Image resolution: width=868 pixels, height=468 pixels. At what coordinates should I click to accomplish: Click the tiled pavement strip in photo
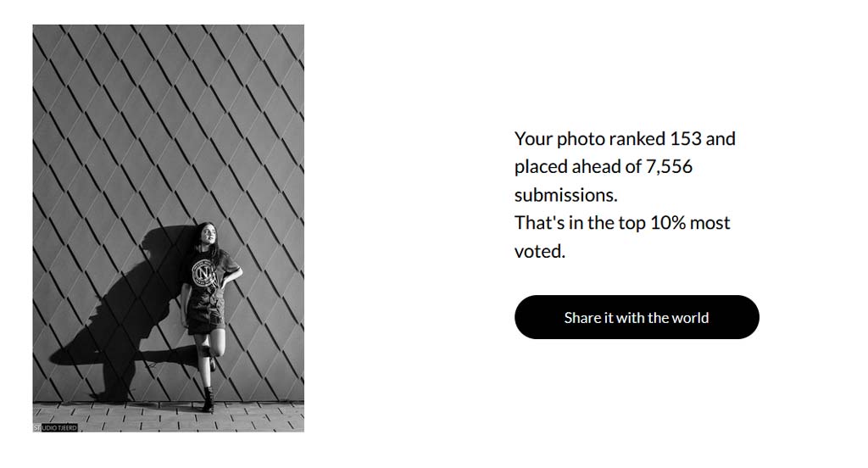[169, 416]
